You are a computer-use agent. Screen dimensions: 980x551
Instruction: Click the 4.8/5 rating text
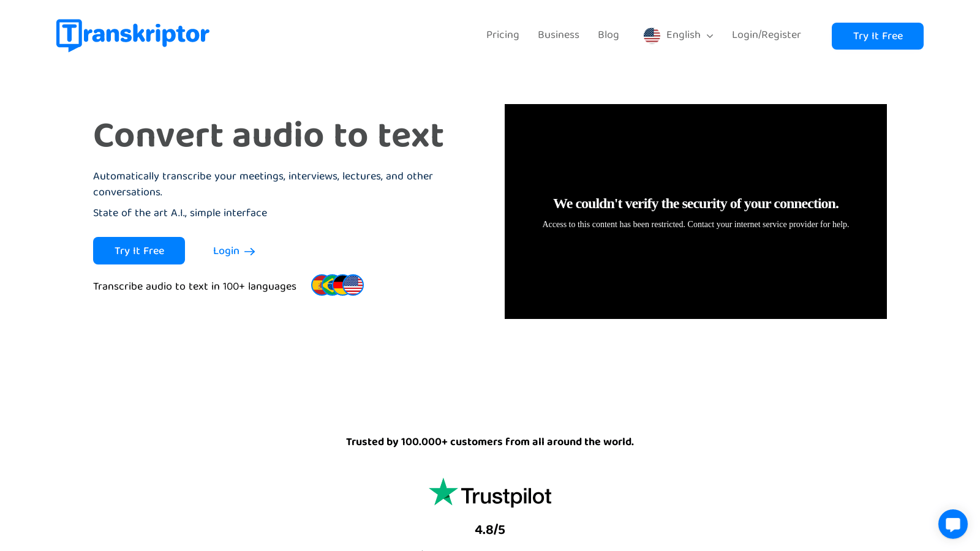490,530
